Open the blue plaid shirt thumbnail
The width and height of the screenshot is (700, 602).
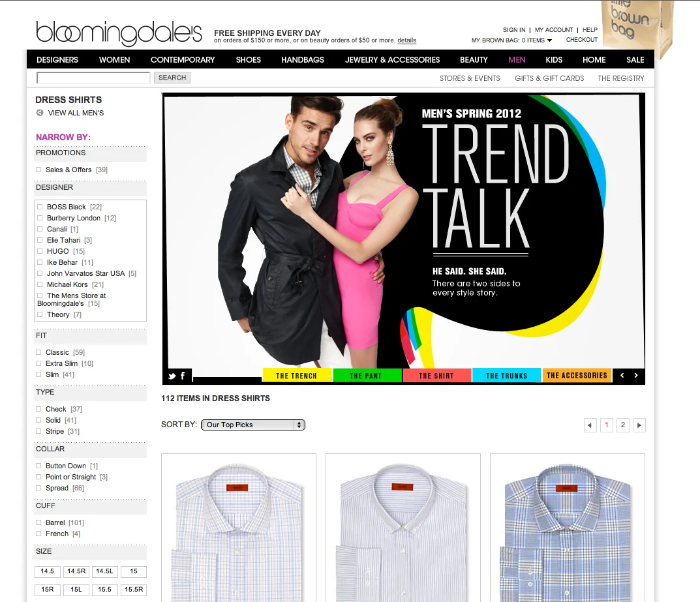point(568,528)
